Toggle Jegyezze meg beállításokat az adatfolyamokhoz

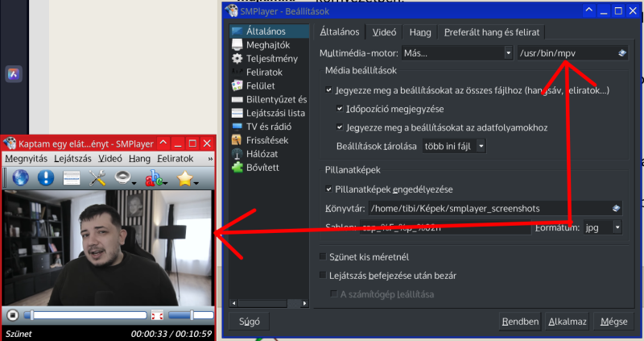(340, 127)
